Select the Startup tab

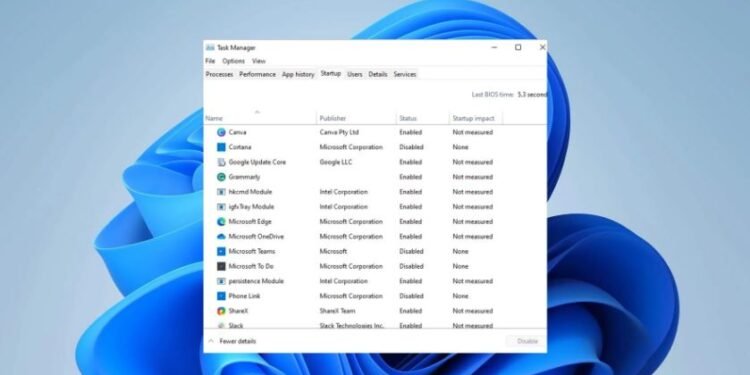331,73
